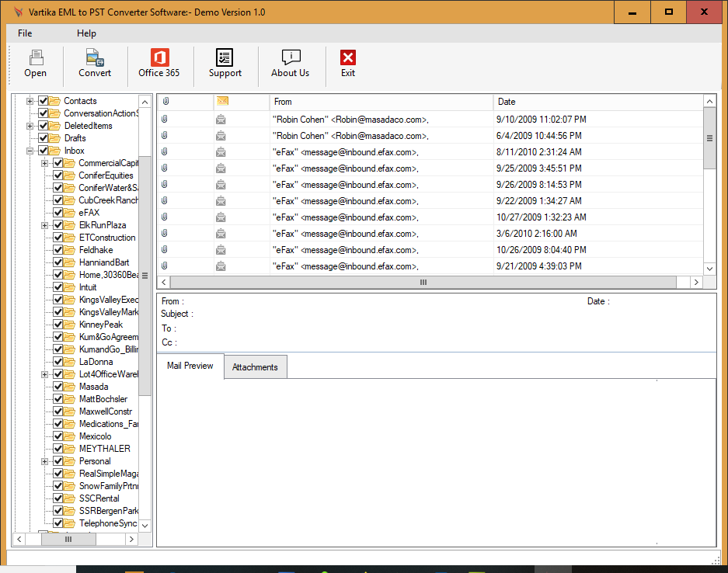Viewport: 728px width, 573px height.
Task: Click the Support toolbar icon
Action: point(225,57)
